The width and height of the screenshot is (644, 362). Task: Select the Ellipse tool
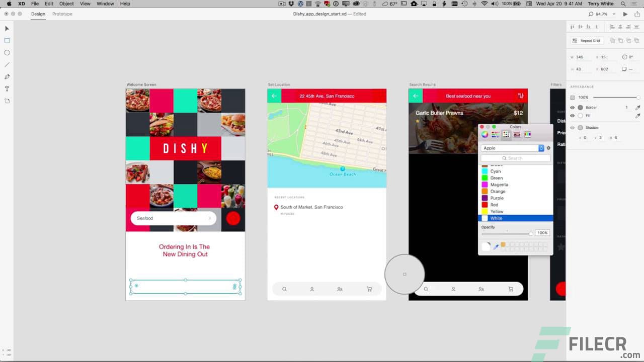(7, 52)
